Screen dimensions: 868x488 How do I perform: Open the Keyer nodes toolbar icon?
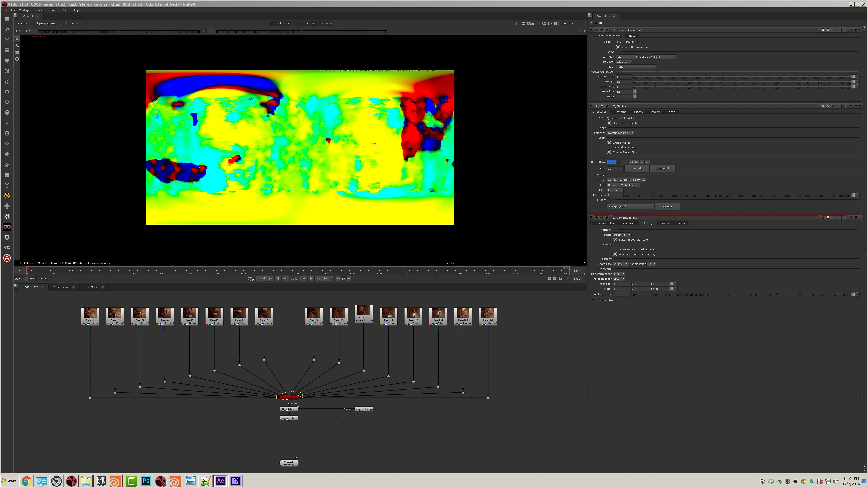point(7,82)
